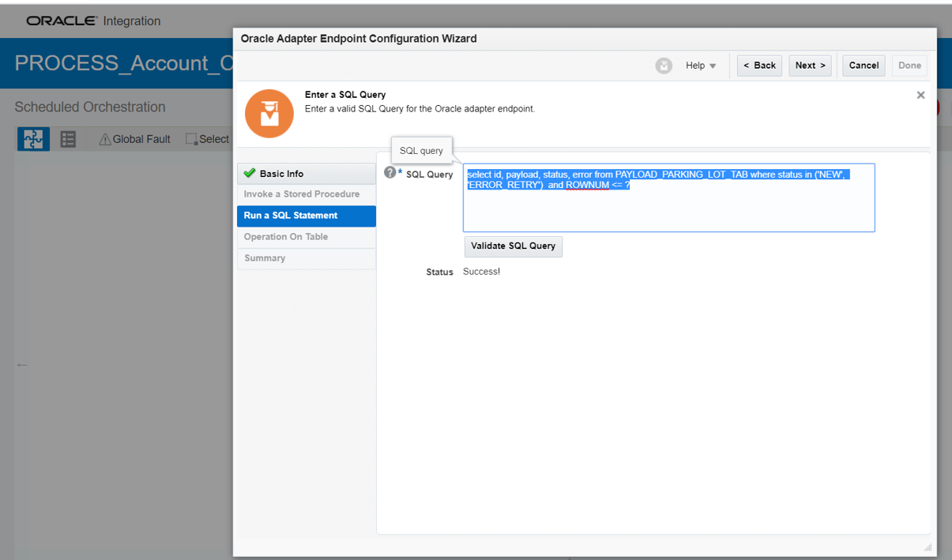Viewport: 952px width, 560px height.
Task: Click the Enter a SQL Query heading
Action: point(345,95)
